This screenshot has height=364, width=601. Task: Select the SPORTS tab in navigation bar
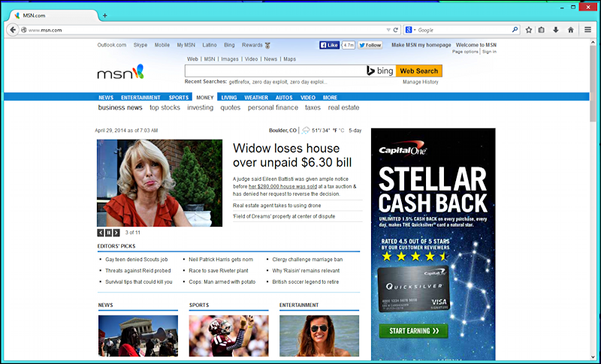[x=178, y=98]
